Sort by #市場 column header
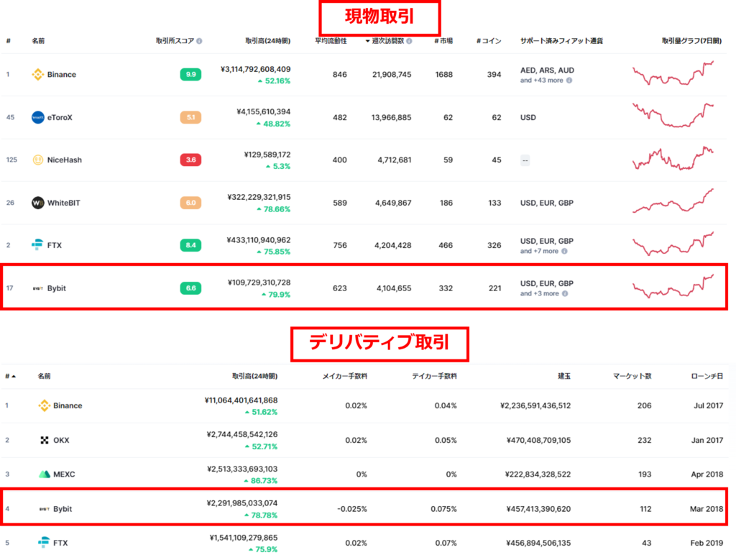Viewport: 736px width, 560px height. 443,41
